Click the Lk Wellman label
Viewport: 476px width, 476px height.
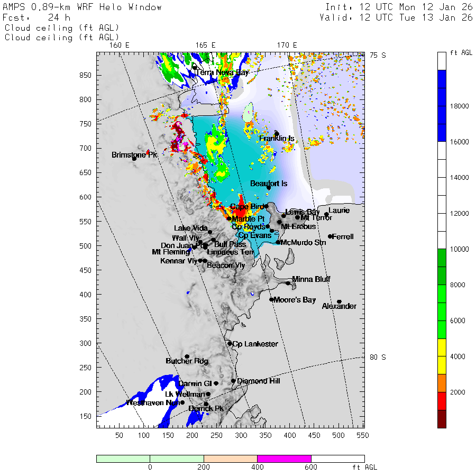point(185,395)
